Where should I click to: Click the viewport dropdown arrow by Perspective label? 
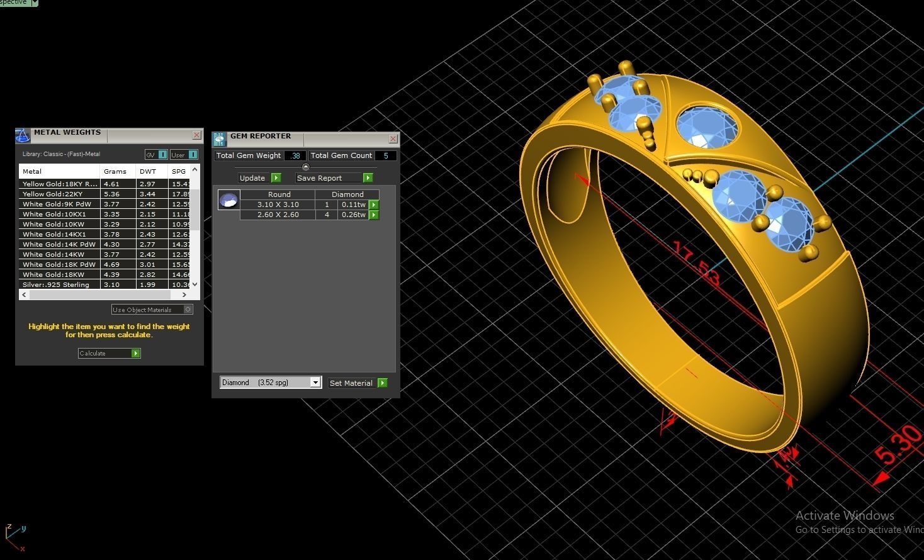coord(35,3)
